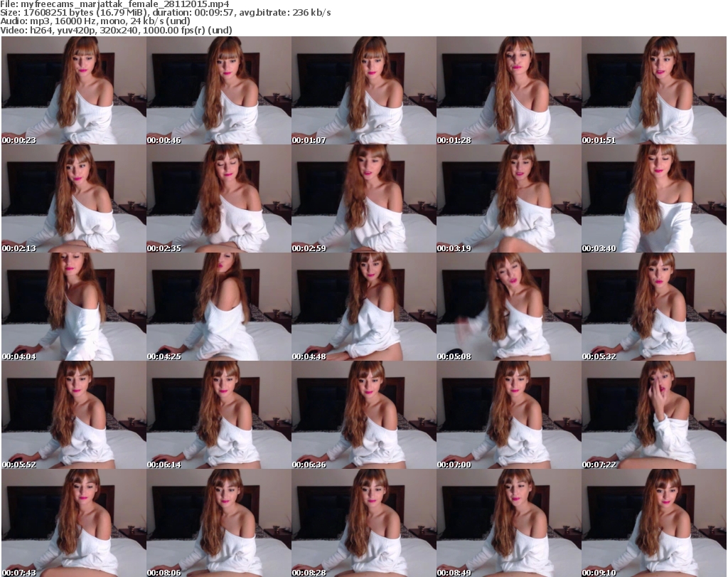Click the thumbnail timestamped 00:01:07
This screenshot has width=728, height=577.
[363, 90]
